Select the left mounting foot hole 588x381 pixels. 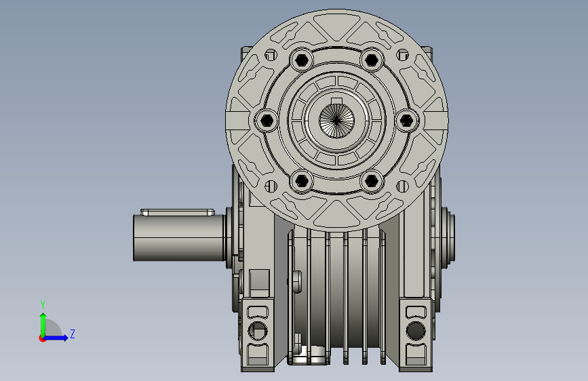pos(258,331)
